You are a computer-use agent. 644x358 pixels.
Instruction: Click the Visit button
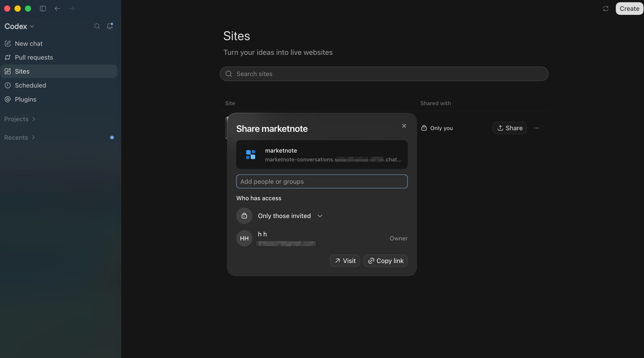point(345,261)
